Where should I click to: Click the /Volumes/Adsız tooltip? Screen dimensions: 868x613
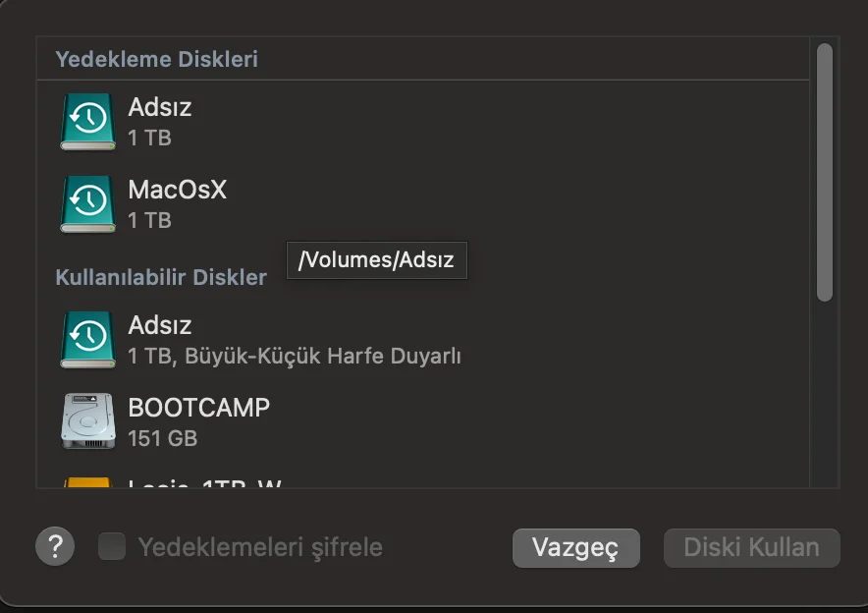coord(376,259)
